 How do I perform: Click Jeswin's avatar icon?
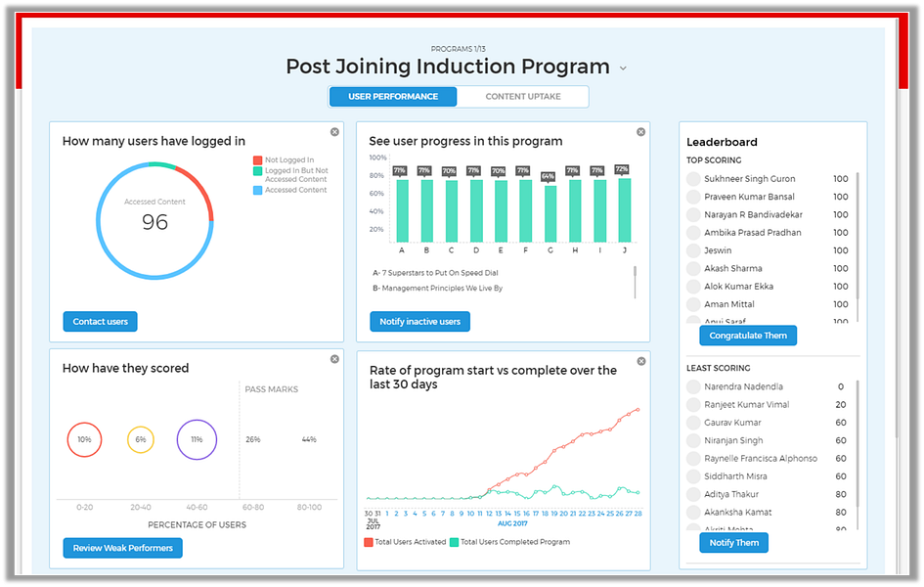pyautogui.click(x=693, y=250)
